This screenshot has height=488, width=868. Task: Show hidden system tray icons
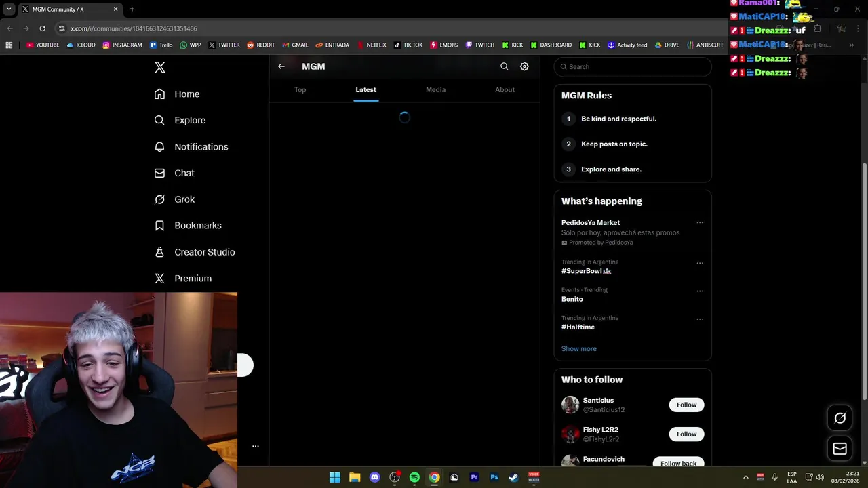coord(745,477)
